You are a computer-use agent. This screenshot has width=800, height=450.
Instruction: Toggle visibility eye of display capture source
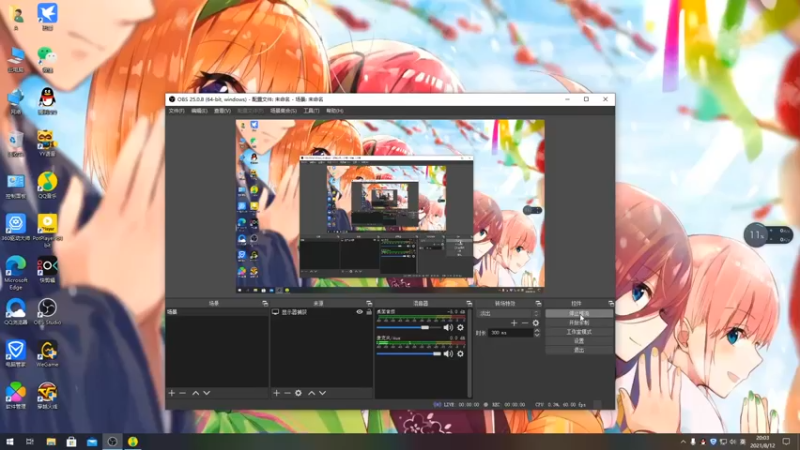point(359,312)
